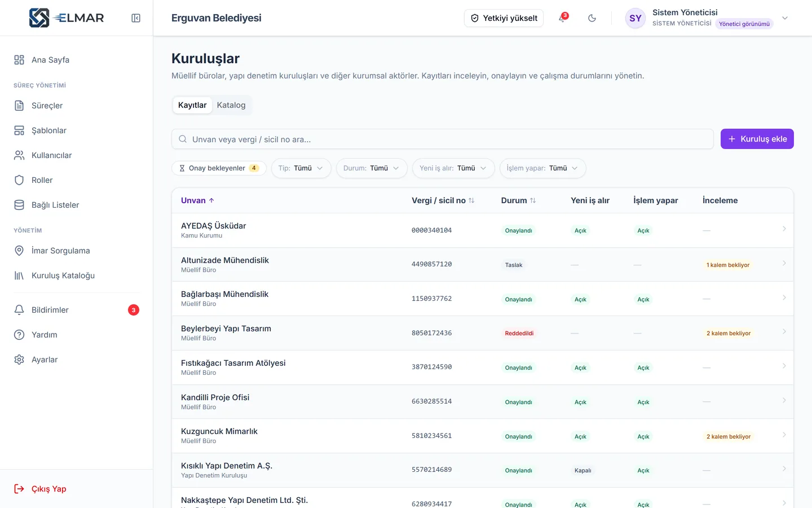
Task: Click the Beylerbeyi Yapı Tasarım organization name
Action: (x=226, y=329)
